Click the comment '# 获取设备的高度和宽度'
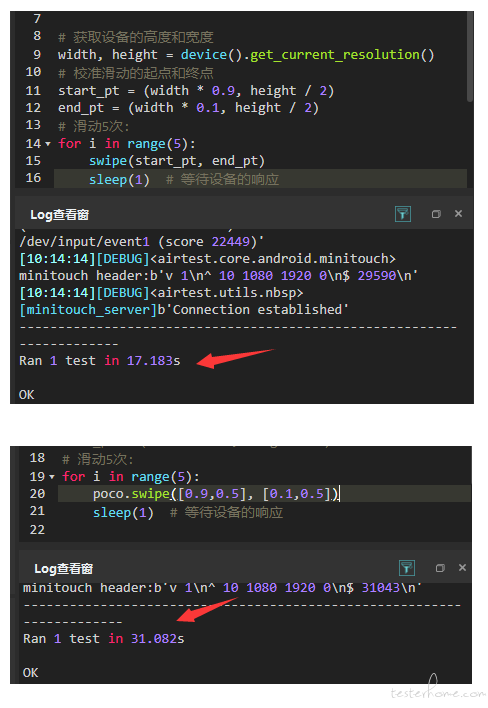Screen dimensions: 488x708 [135, 37]
